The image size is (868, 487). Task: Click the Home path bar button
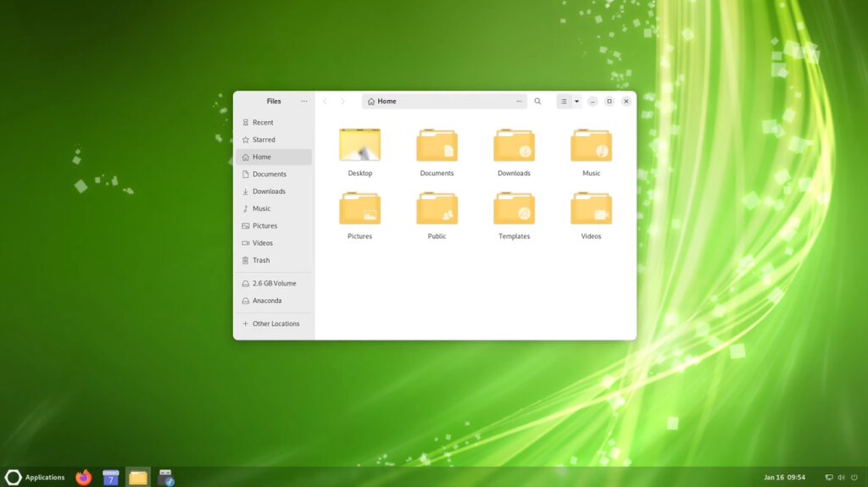tap(382, 102)
